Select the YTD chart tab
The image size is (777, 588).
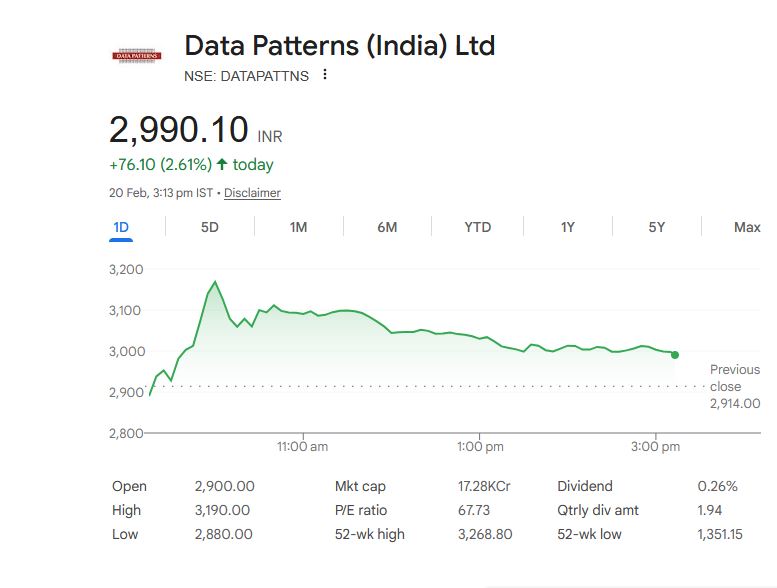(478, 227)
